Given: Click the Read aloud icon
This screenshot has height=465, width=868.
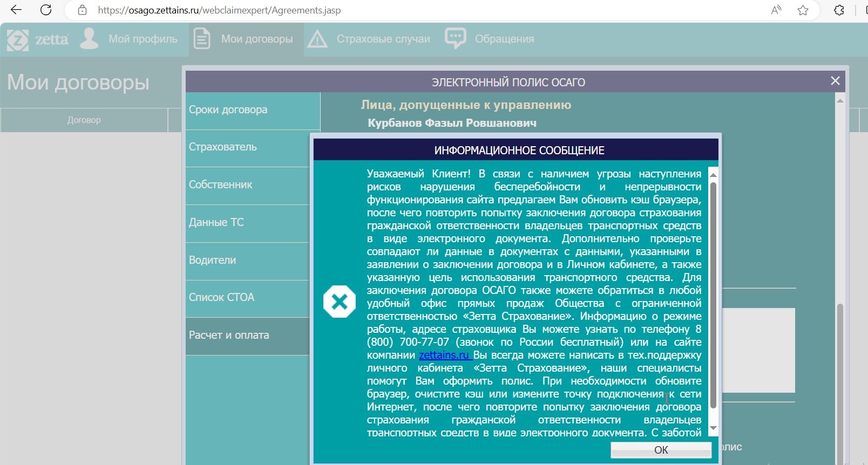Looking at the screenshot, I should [x=776, y=10].
